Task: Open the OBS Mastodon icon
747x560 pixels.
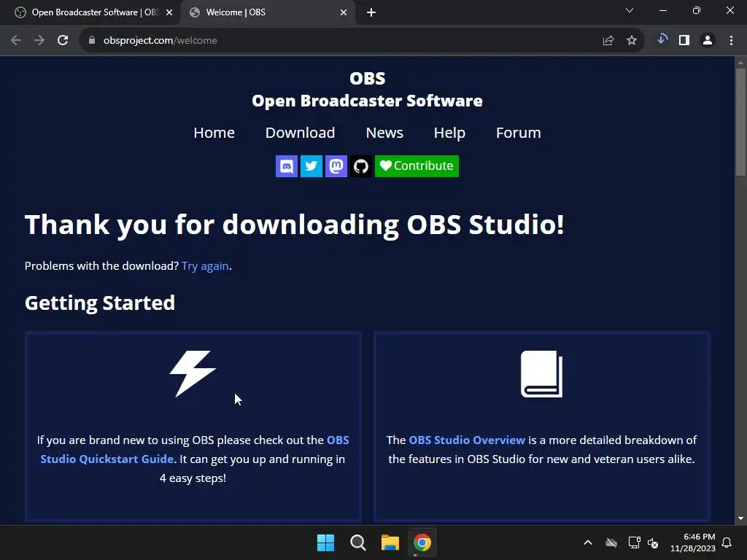Action: point(336,166)
